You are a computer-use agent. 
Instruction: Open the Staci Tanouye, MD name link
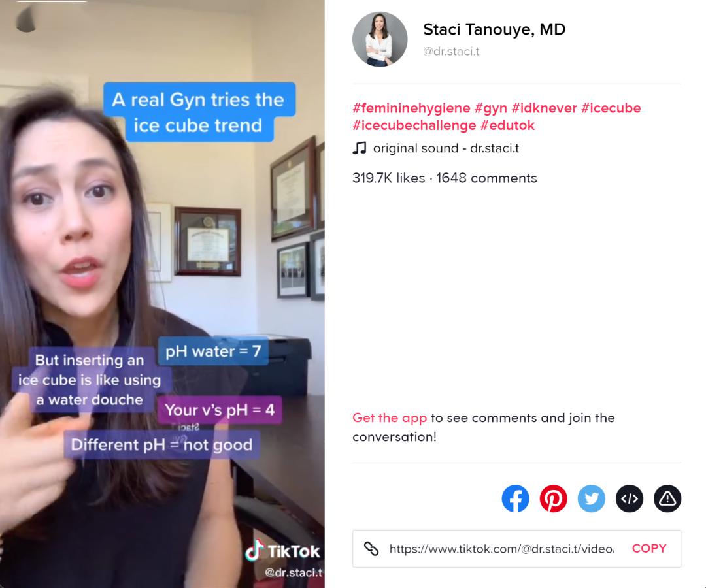(x=494, y=29)
